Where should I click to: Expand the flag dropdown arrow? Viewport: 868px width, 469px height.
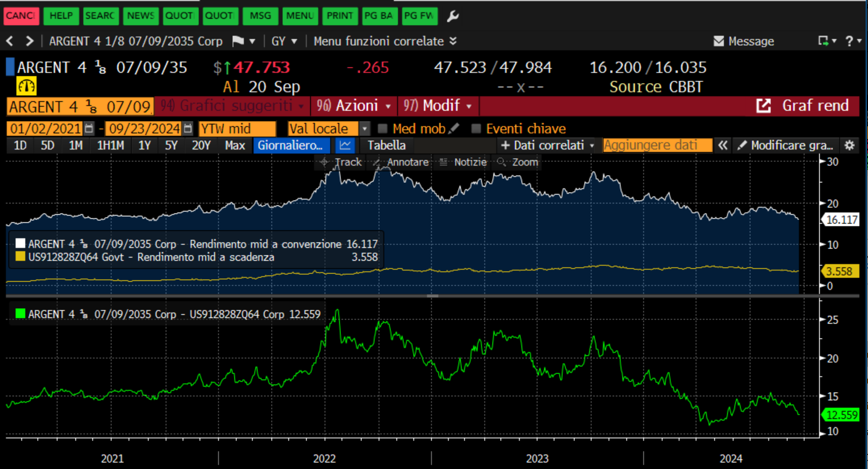(252, 41)
